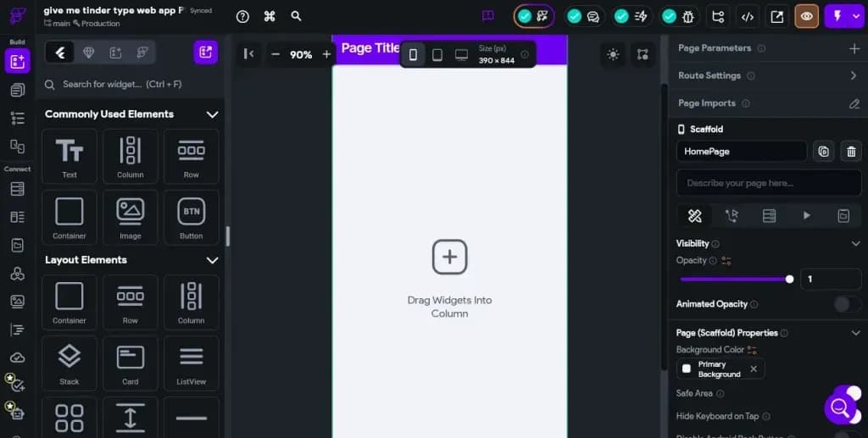Select the Animations play tab
The width and height of the screenshot is (868, 438).
(x=807, y=216)
